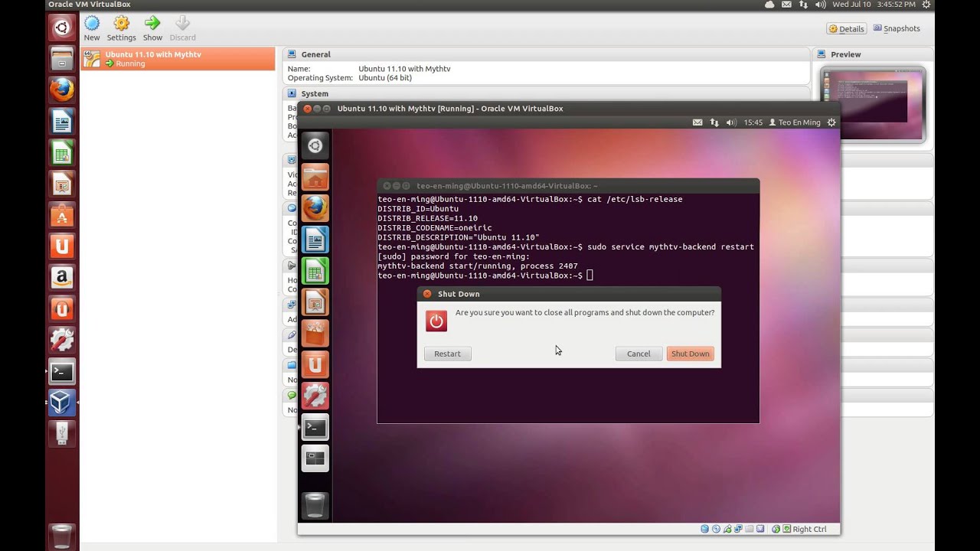Select Ubuntu 11.10 with Mythtv VM entry
The height and width of the screenshot is (551, 980).
pyautogui.click(x=178, y=59)
